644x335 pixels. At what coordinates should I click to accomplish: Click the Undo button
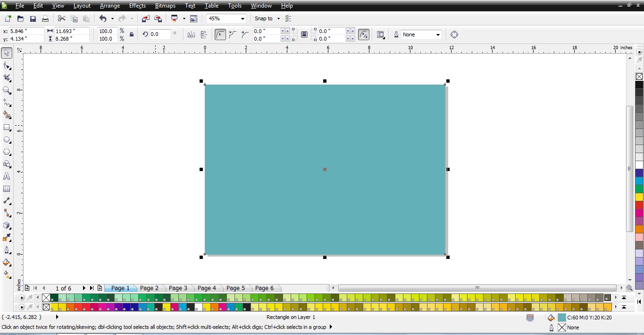pyautogui.click(x=103, y=18)
